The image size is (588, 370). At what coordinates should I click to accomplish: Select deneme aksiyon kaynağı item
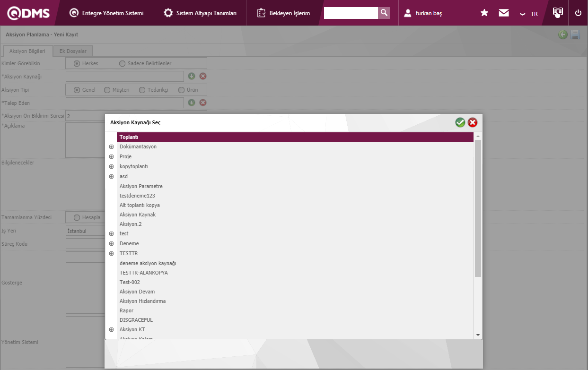[x=148, y=263]
